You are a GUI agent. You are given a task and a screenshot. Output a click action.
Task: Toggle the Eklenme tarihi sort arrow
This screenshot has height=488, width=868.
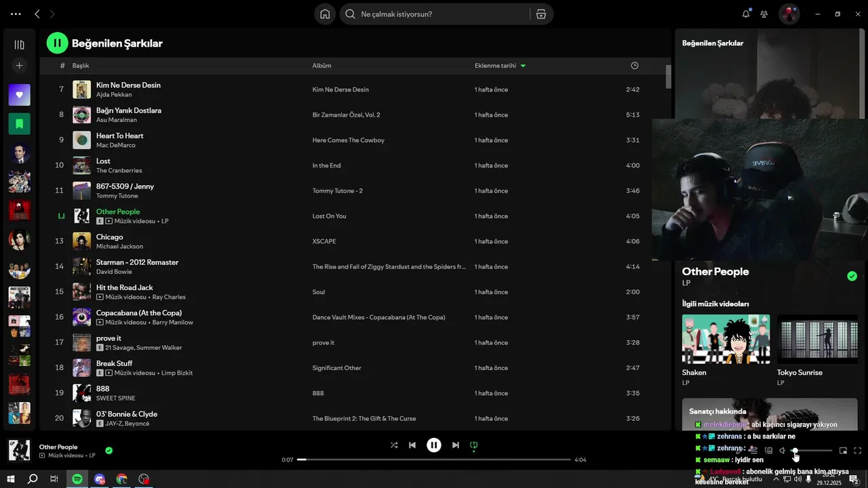[523, 66]
